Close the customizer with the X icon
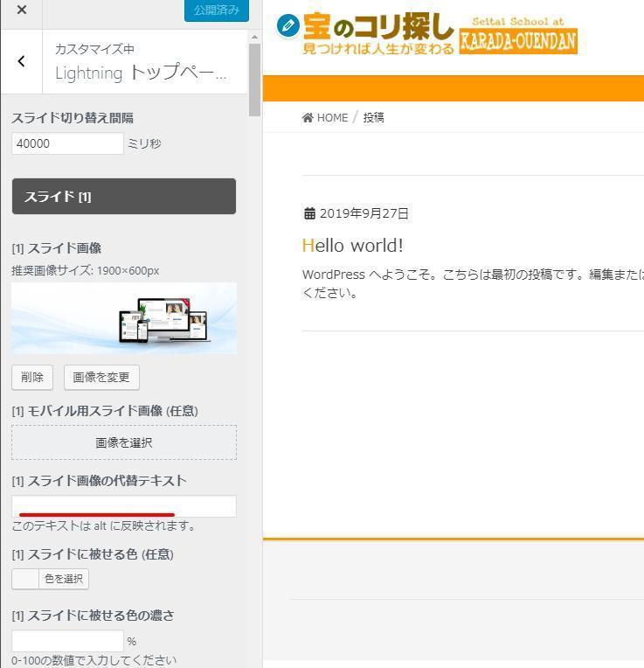 click(22, 10)
